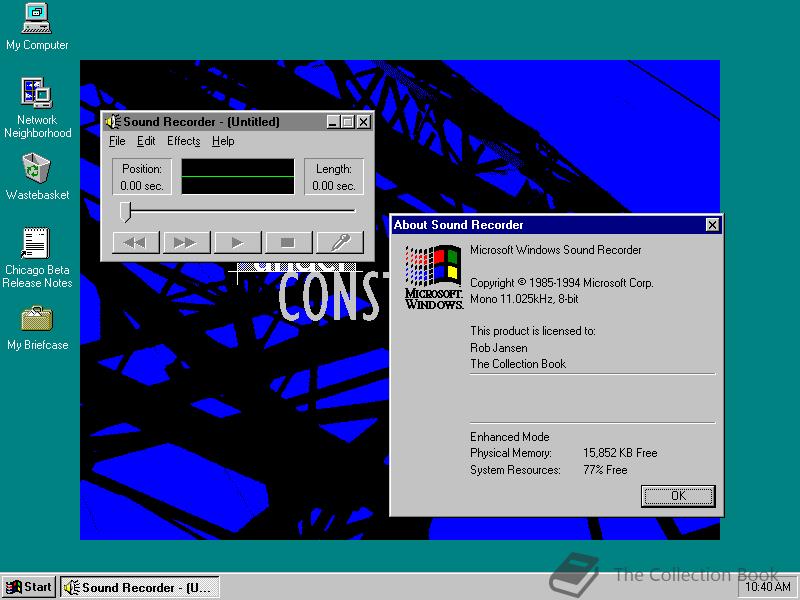Image resolution: width=800 pixels, height=600 pixels.
Task: Click the 10:40 AM taskbar clock
Action: (768, 587)
